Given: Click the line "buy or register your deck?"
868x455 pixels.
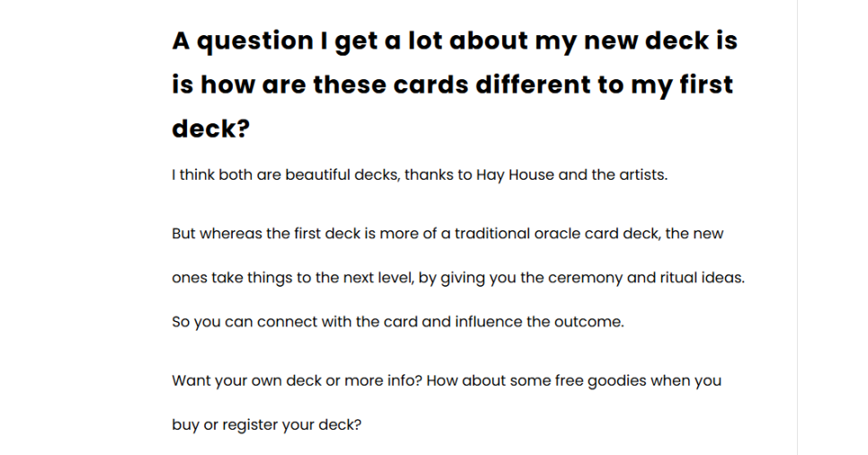Looking at the screenshot, I should tap(266, 425).
